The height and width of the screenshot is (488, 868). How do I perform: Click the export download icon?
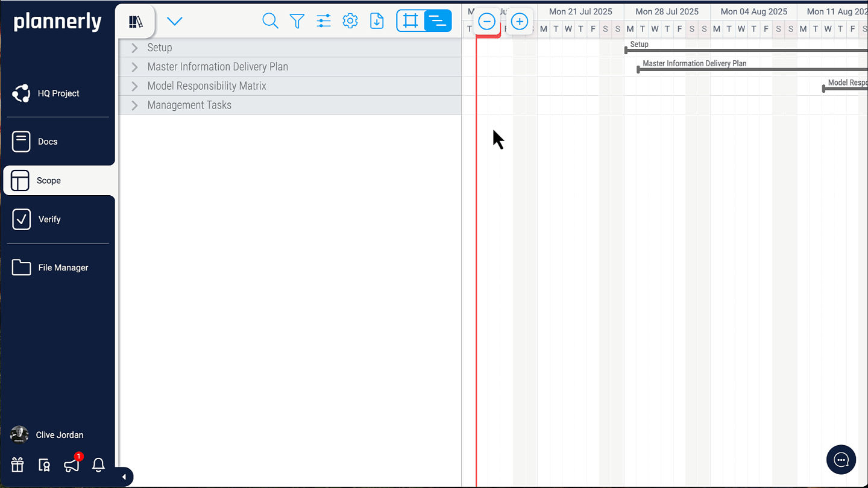point(377,21)
